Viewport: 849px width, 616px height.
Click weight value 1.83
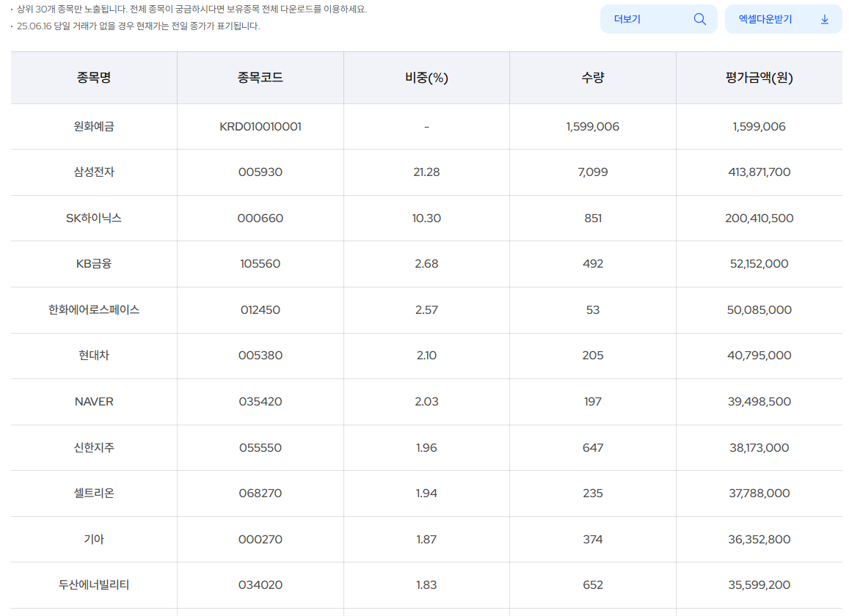(x=426, y=584)
